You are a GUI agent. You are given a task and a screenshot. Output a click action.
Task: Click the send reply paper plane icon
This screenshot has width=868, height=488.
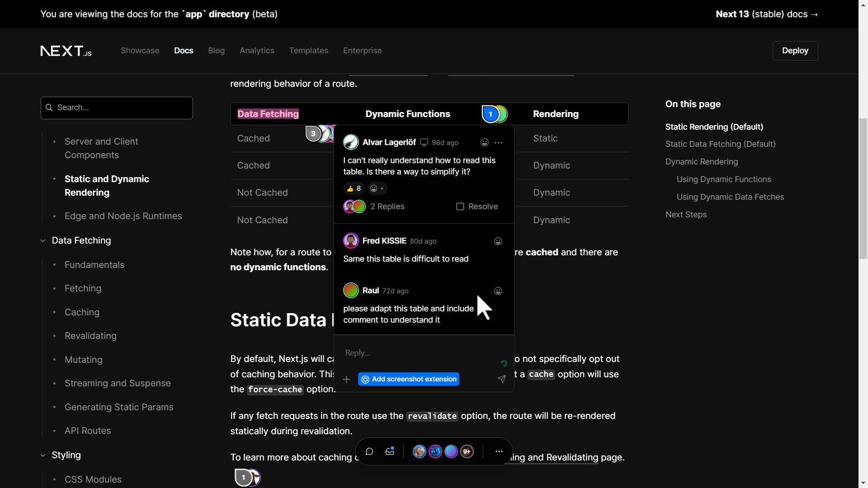click(x=502, y=379)
